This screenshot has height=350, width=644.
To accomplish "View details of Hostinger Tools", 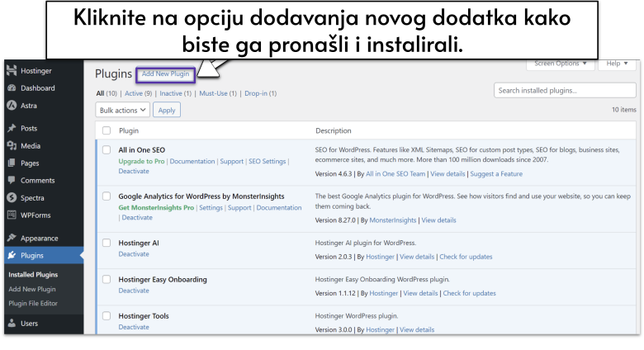I will pos(417,330).
